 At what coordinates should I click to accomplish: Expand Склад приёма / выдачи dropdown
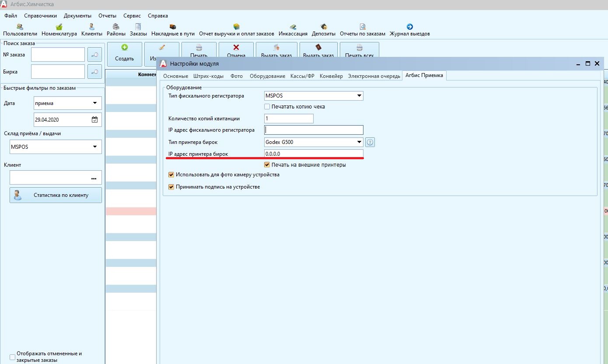(x=95, y=147)
